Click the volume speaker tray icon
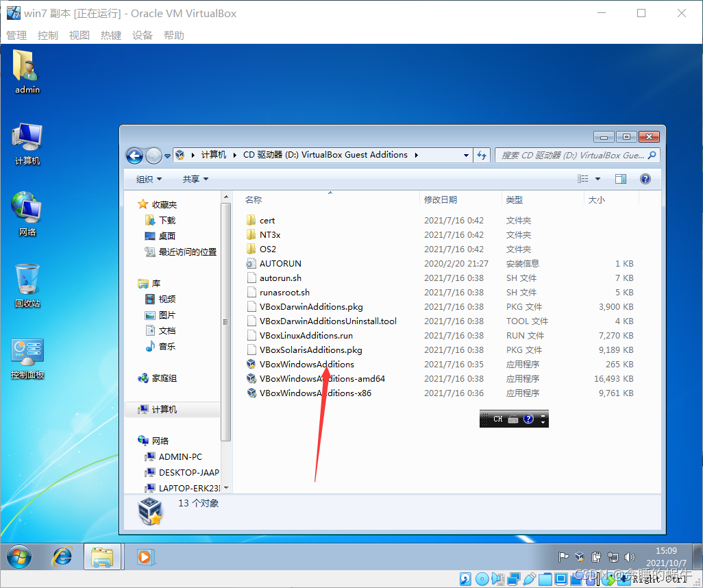The width and height of the screenshot is (703, 588). [630, 557]
